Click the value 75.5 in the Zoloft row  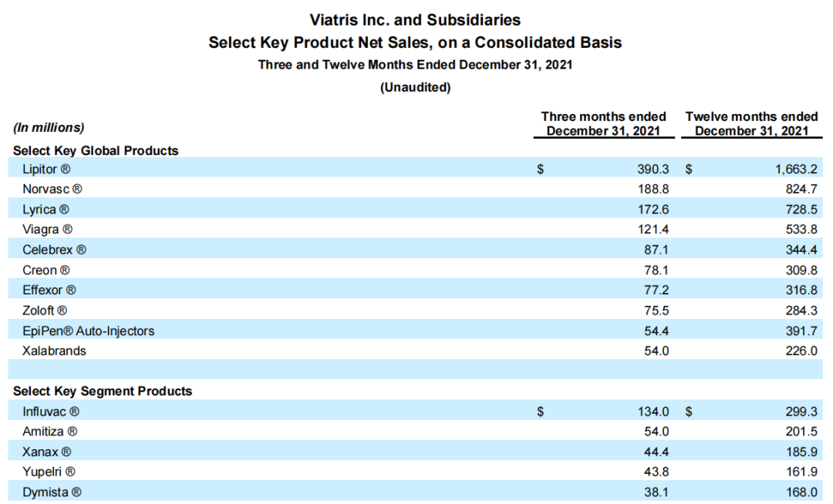coord(656,311)
